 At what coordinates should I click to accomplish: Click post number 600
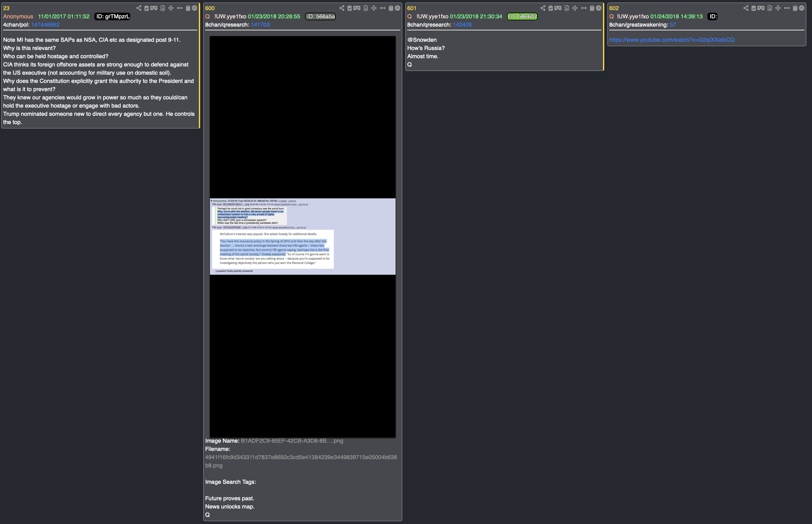click(x=210, y=8)
